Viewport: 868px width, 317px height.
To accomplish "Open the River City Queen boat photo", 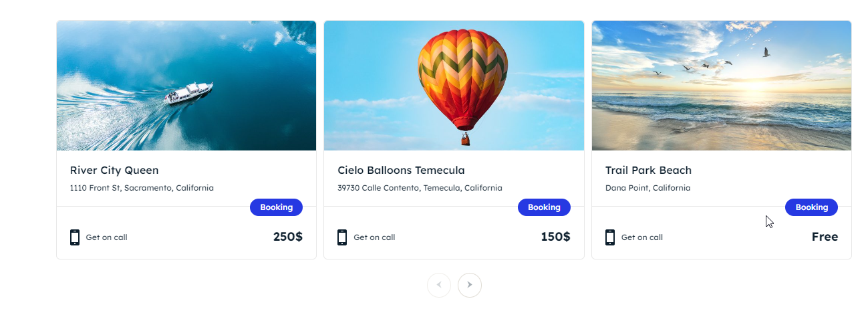I will (x=186, y=86).
